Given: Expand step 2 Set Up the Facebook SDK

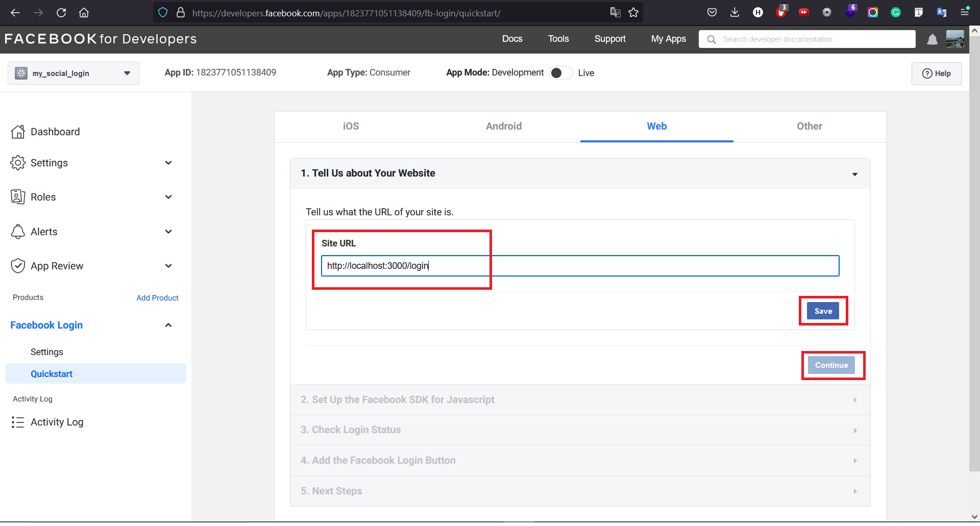Looking at the screenshot, I should [580, 399].
